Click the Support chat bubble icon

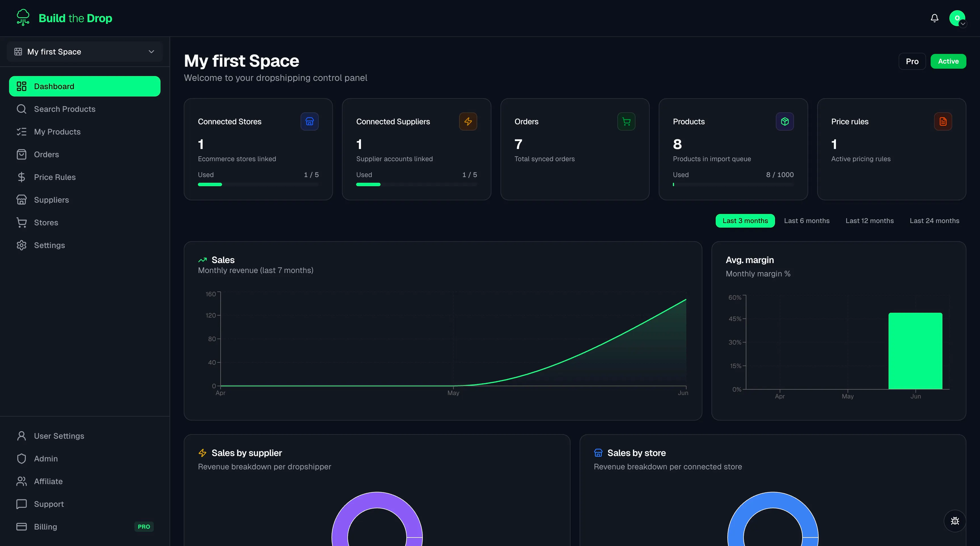click(22, 504)
